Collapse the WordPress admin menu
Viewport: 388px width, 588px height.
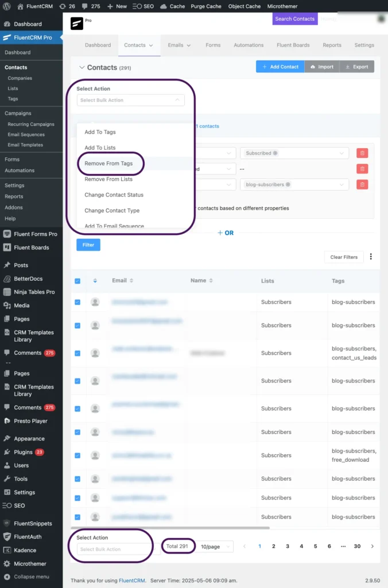coord(32,577)
